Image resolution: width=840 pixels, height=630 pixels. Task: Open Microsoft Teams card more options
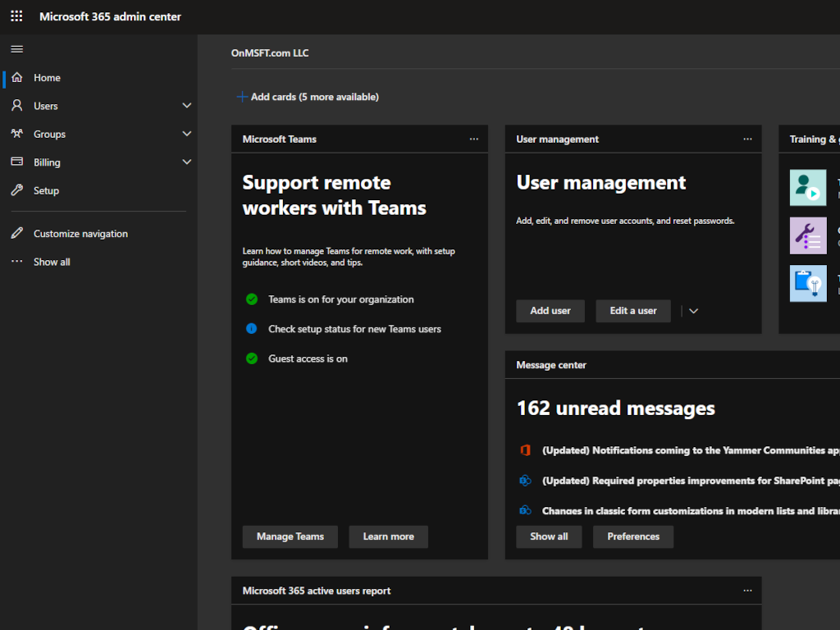coord(474,139)
